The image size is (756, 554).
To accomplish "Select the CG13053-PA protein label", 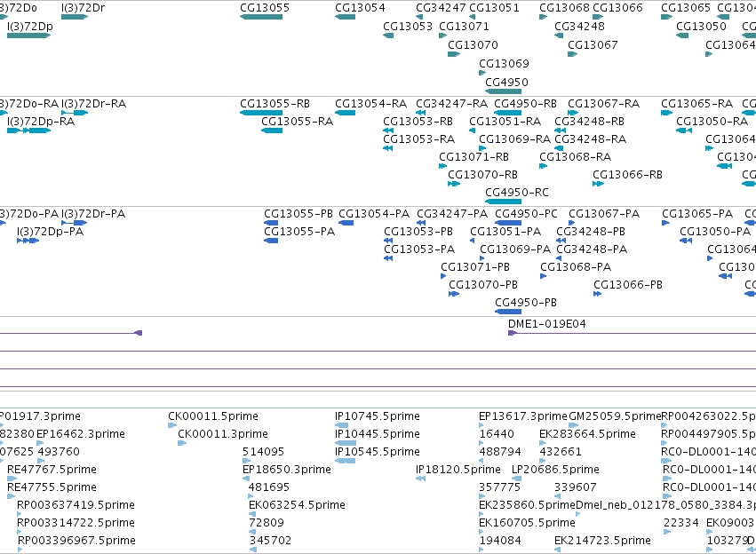I will click(x=419, y=249).
